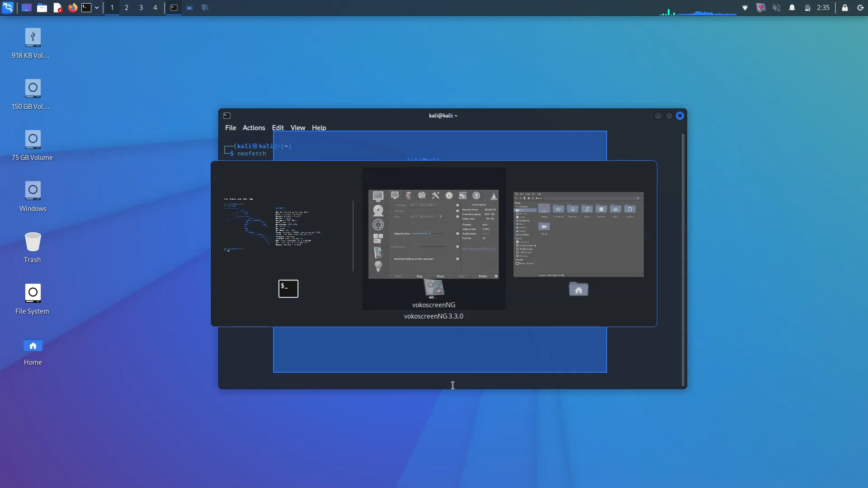Open the Actions menu in the terminal

[254, 128]
